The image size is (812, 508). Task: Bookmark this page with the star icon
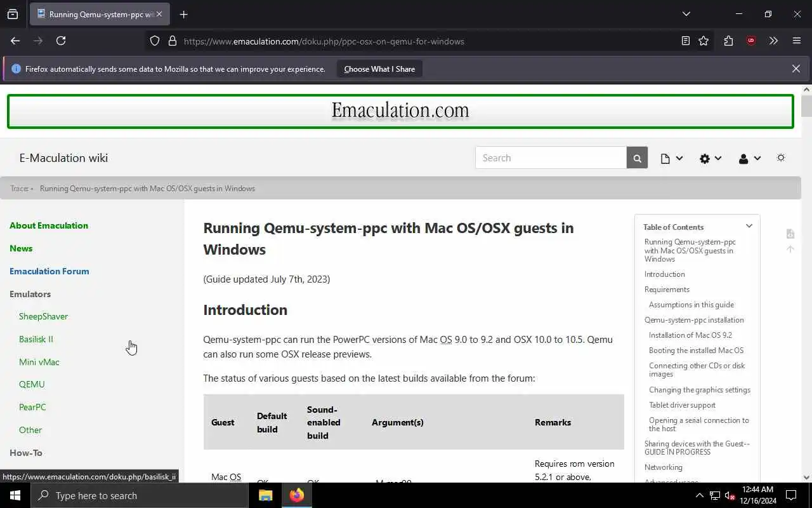point(704,41)
